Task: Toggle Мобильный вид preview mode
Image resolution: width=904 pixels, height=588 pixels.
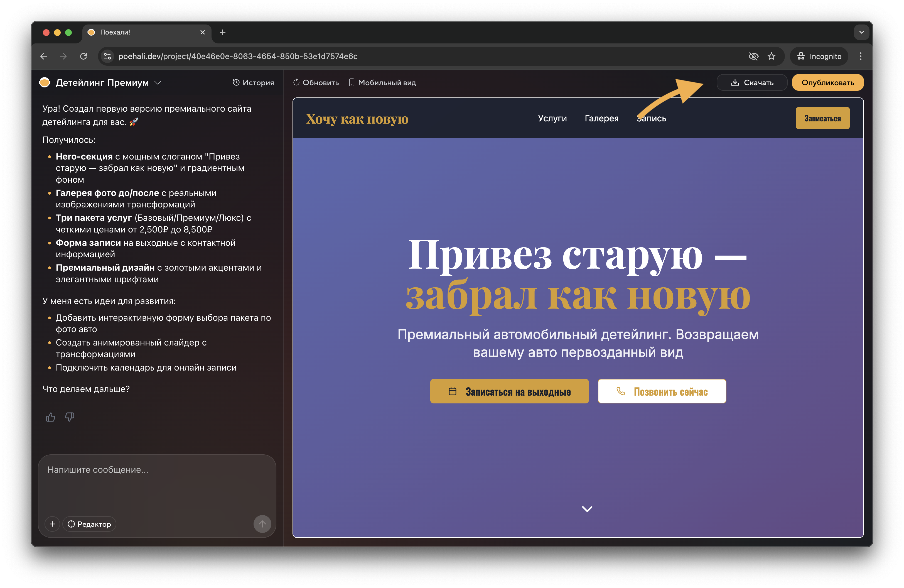Action: pos(382,82)
